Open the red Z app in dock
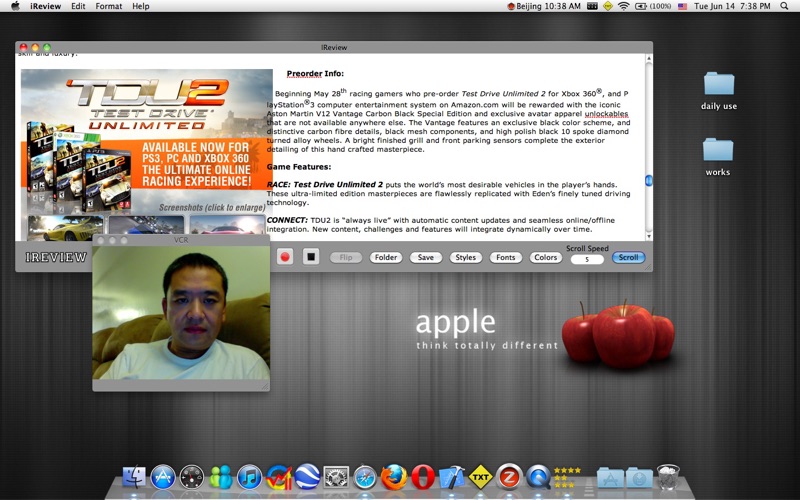Viewport: 800px width, 500px height. pos(509,477)
